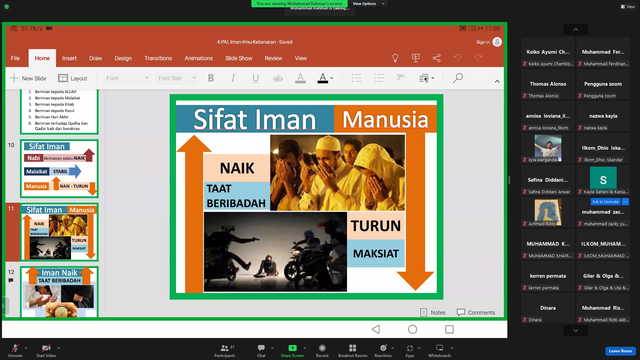This screenshot has height=360, width=640.
Task: Unmute microphone in Zoom toolbar
Action: pyautogui.click(x=15, y=350)
